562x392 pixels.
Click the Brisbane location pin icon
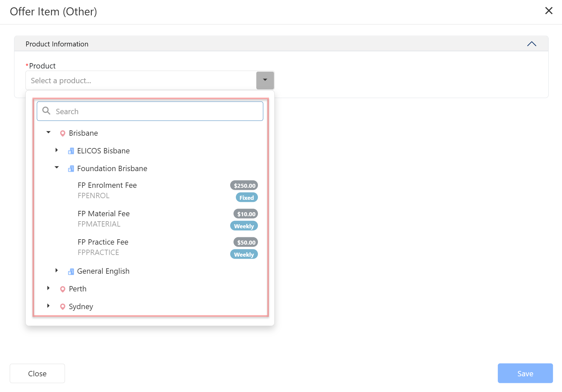[x=63, y=133]
